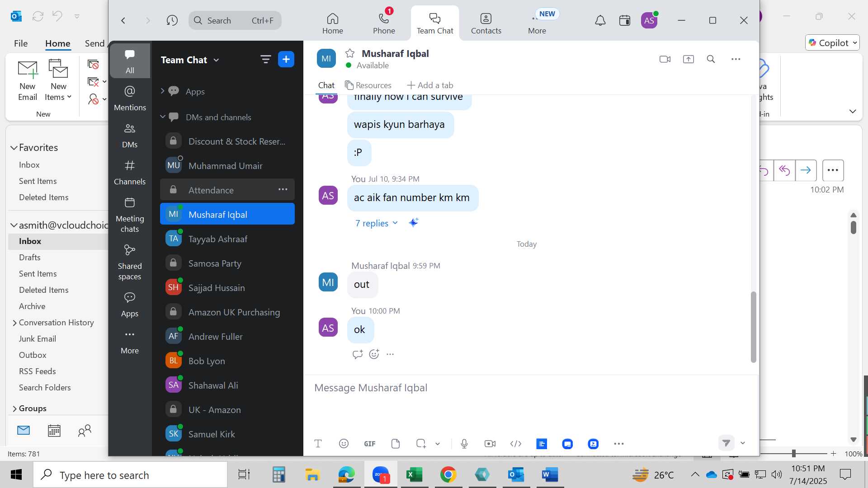Expand the 7 replies thread
Viewport: 868px width, 488px height.
376,223
